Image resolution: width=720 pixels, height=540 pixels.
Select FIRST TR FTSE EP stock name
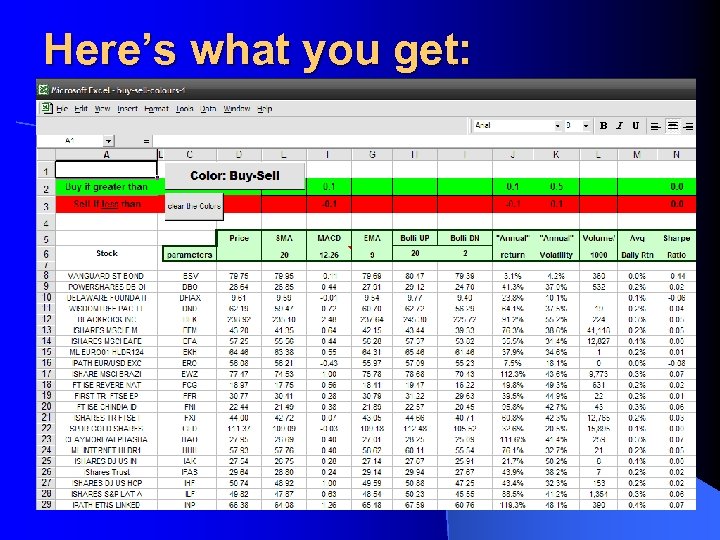point(106,396)
